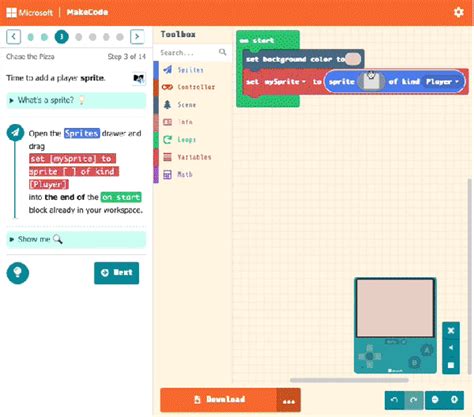Zoom out of the workspace
This screenshot has width=474, height=417.
[x=435, y=400]
